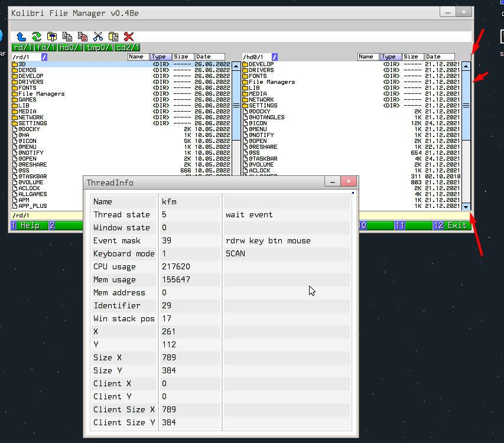Open the cd2/1 drive tab
The width and height of the screenshot is (504, 443).
(127, 47)
